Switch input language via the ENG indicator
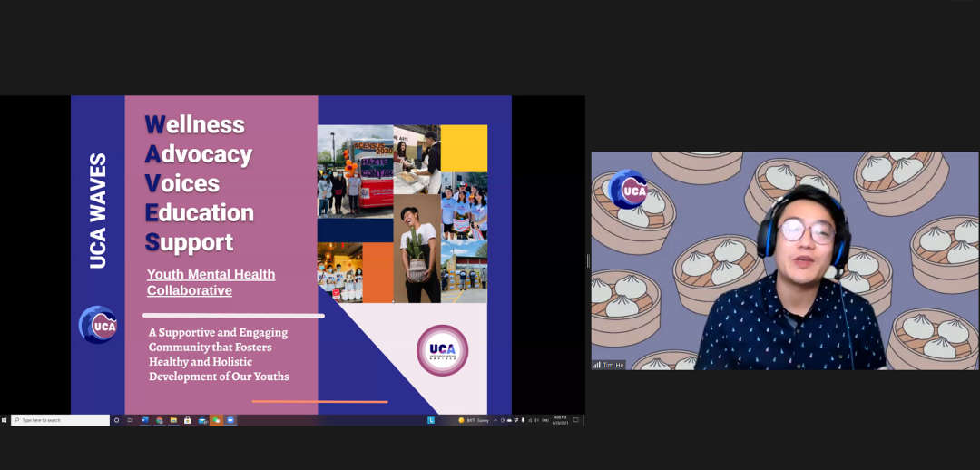The height and width of the screenshot is (470, 980). [x=545, y=420]
